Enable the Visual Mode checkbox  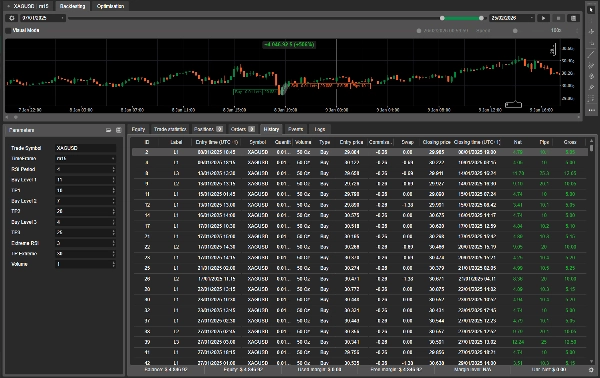point(8,30)
